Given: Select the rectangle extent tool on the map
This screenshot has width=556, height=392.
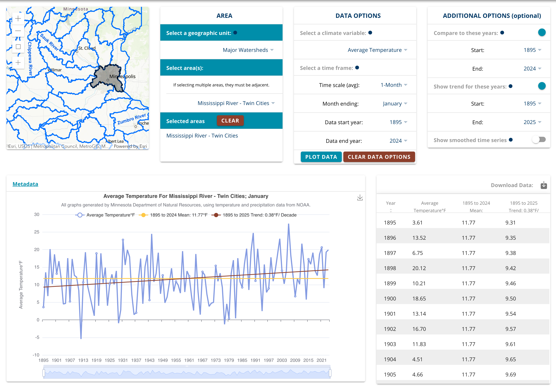Looking at the screenshot, I should pyautogui.click(x=18, y=47).
